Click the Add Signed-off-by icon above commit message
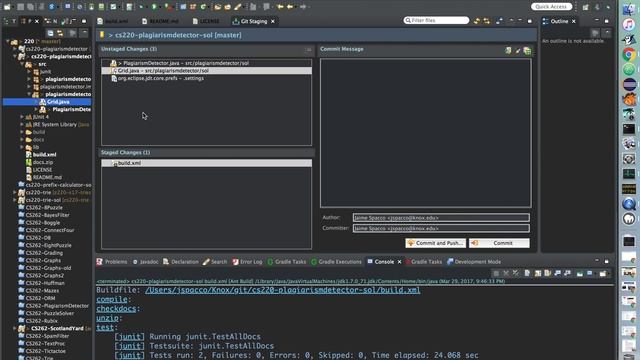This screenshot has width=640, height=360. pyautogui.click(x=518, y=51)
